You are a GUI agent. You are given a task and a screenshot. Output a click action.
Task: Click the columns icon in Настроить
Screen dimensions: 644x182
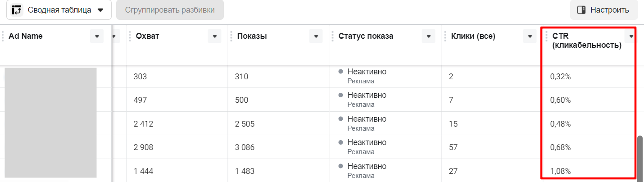(x=581, y=10)
